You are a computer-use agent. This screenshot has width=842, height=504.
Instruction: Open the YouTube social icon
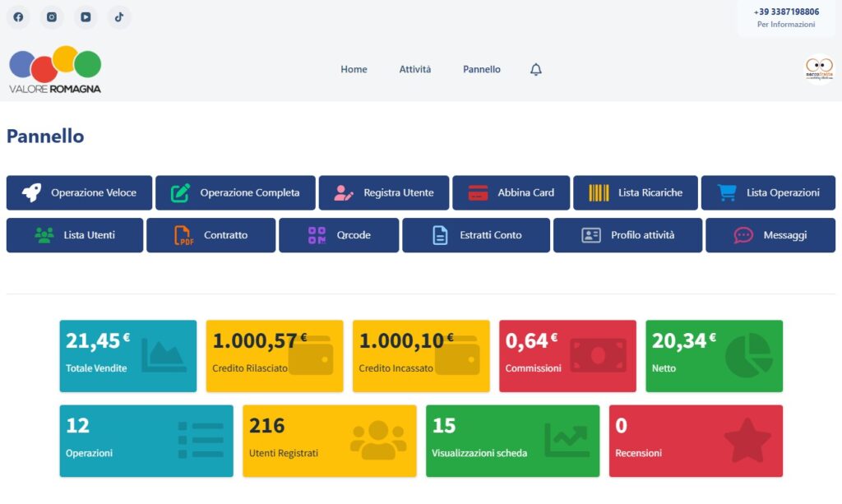pyautogui.click(x=86, y=17)
